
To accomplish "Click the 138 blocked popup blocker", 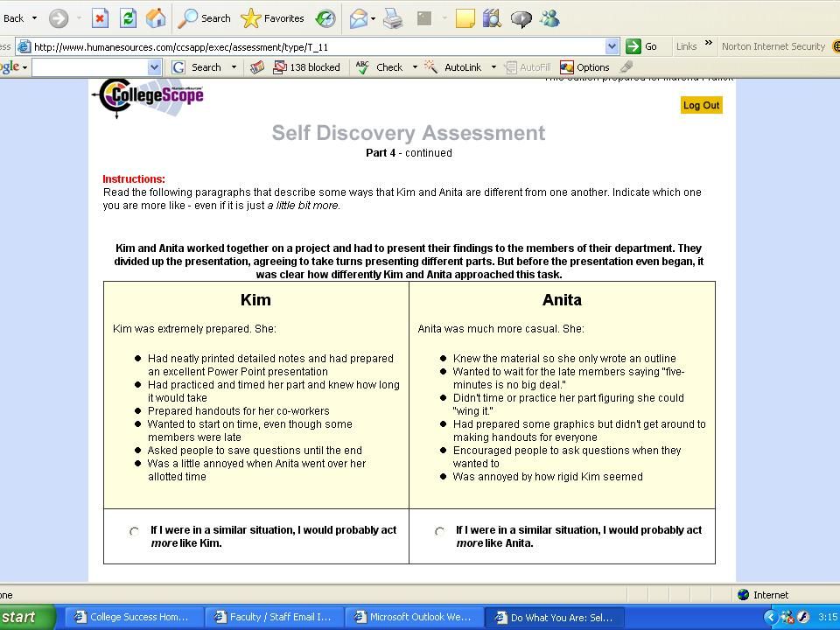I will (306, 67).
